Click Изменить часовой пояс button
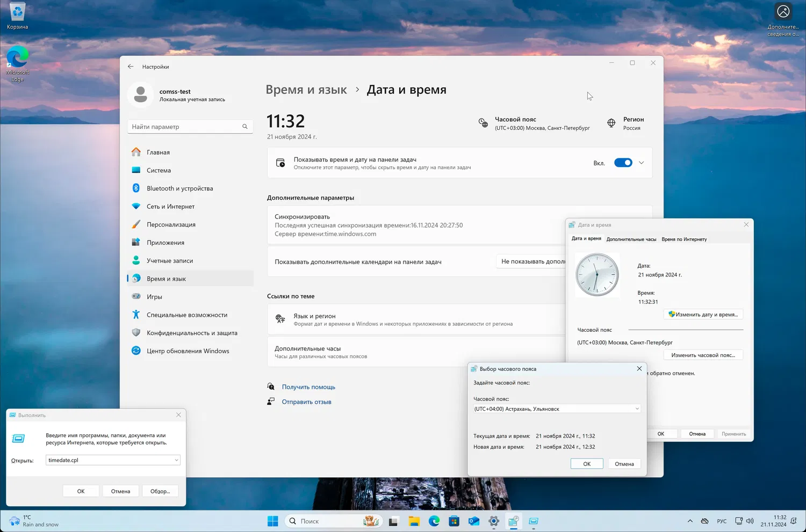Viewport: 806px width, 532px height. click(x=703, y=355)
